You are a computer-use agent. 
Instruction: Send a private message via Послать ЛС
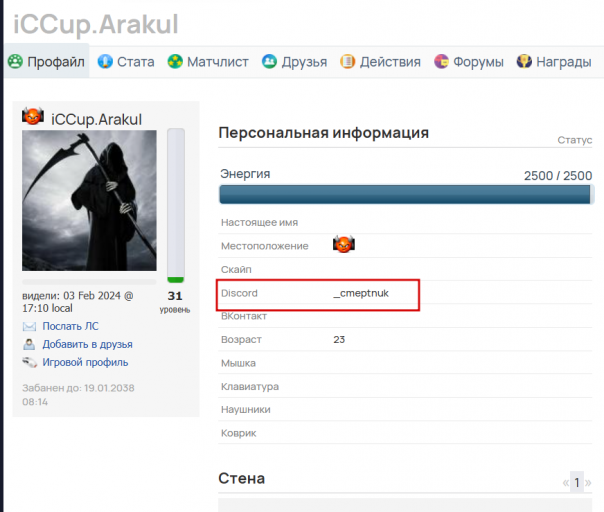[70, 326]
